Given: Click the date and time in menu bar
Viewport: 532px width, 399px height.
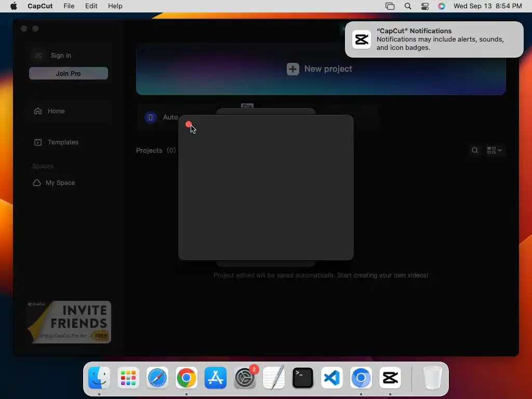Looking at the screenshot, I should [x=487, y=6].
